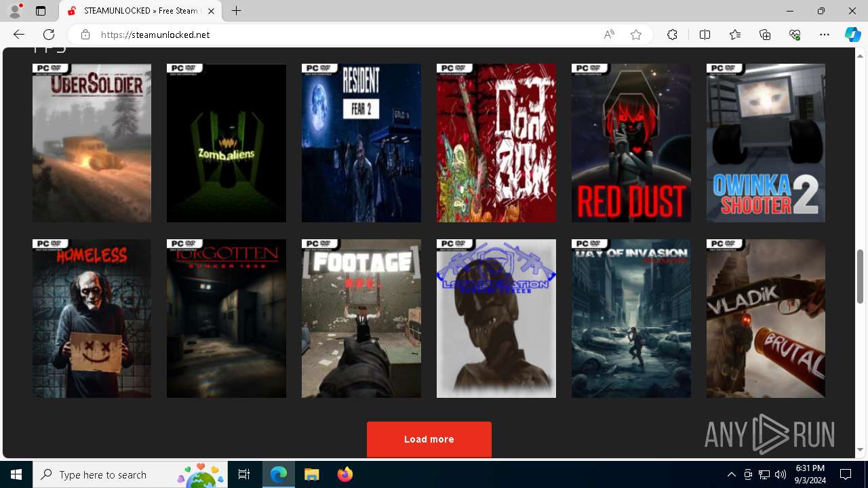
Task: Open the Copilot sidebar icon
Action: coord(852,35)
